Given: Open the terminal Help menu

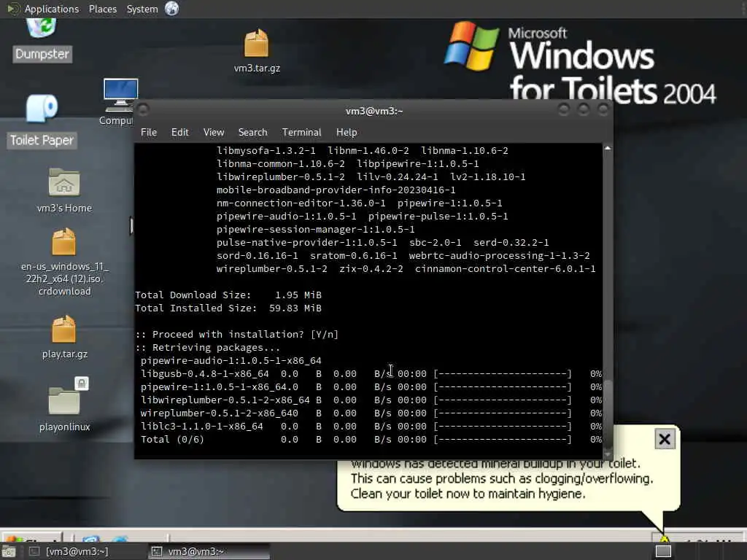Looking at the screenshot, I should pos(347,133).
